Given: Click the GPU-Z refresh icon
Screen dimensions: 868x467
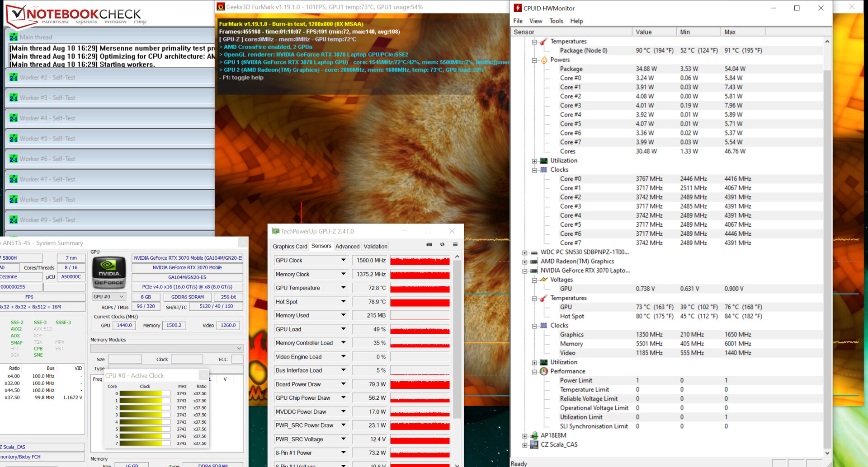Looking at the screenshot, I should [x=442, y=245].
